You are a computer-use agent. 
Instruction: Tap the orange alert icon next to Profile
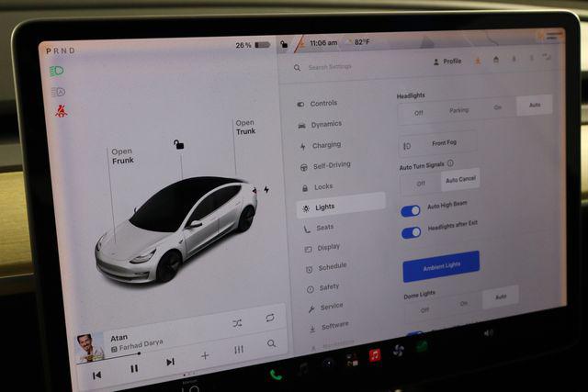click(x=478, y=61)
